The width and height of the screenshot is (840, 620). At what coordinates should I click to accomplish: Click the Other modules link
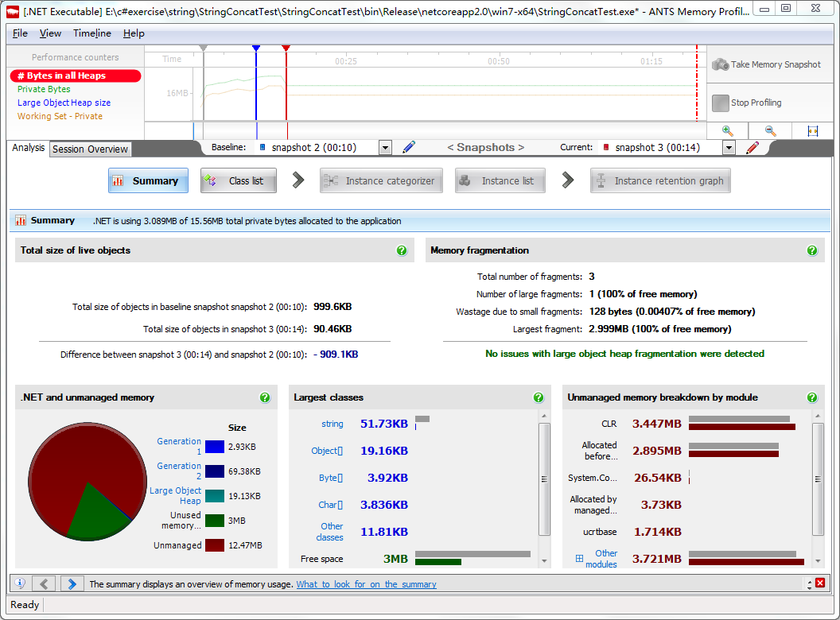pyautogui.click(x=601, y=559)
